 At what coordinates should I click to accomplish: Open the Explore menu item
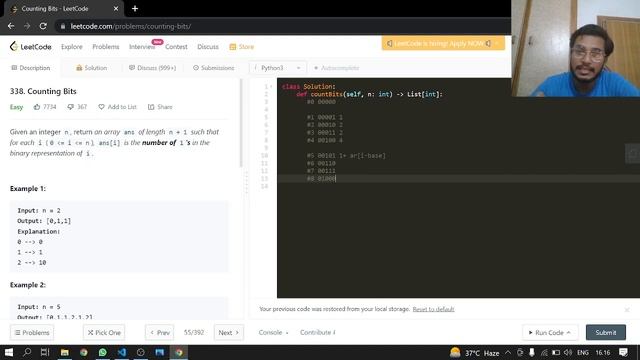72,47
